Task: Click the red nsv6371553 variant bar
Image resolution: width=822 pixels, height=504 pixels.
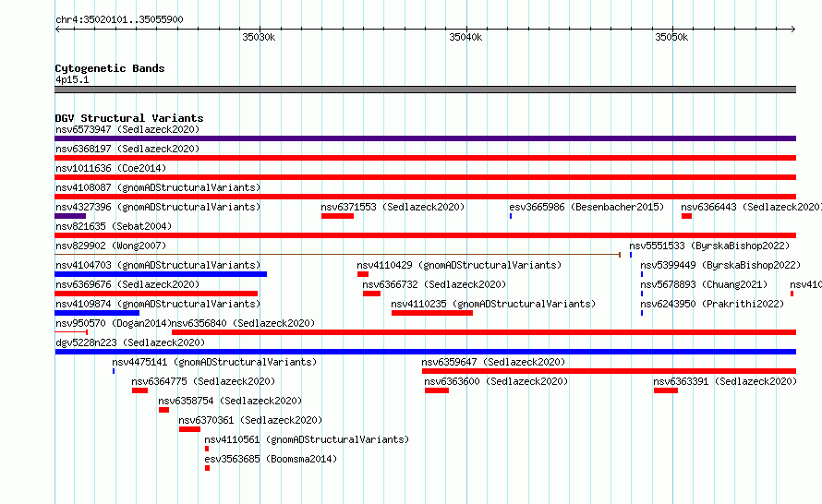Action: (x=337, y=216)
